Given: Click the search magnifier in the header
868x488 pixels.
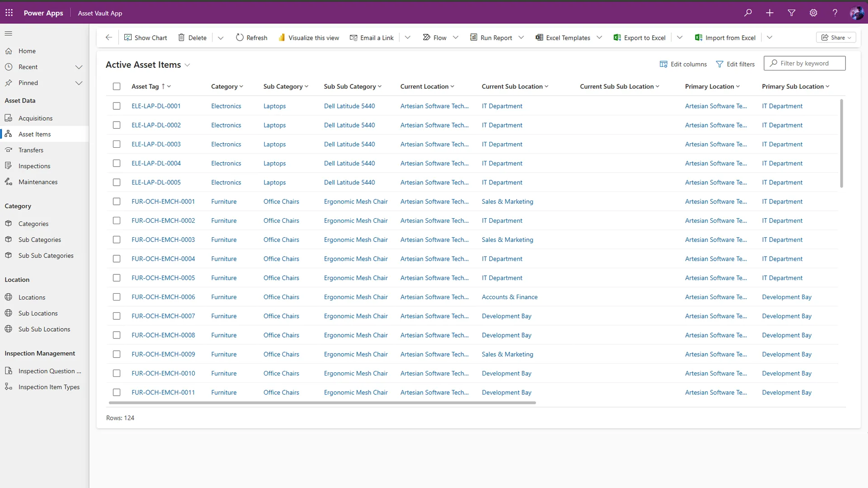Looking at the screenshot, I should pyautogui.click(x=748, y=13).
